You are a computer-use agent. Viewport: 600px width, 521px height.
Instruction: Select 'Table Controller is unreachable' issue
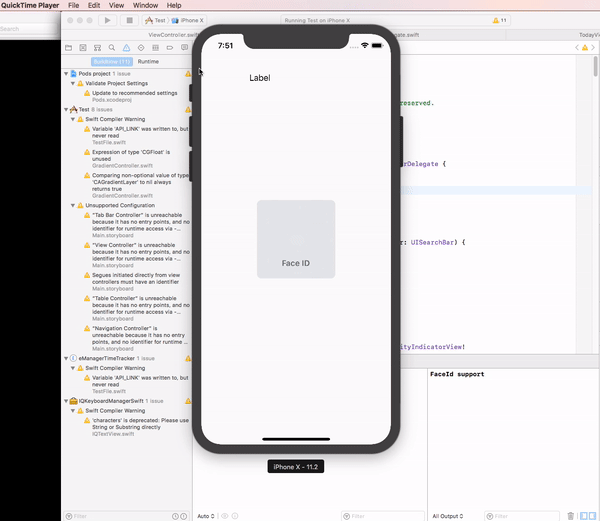click(141, 305)
